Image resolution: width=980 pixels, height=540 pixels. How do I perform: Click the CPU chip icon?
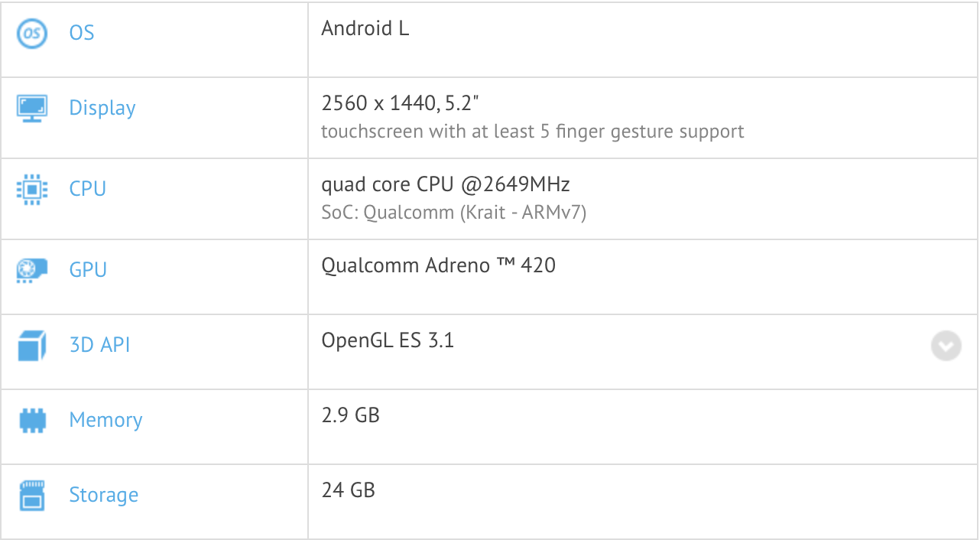pos(32,189)
